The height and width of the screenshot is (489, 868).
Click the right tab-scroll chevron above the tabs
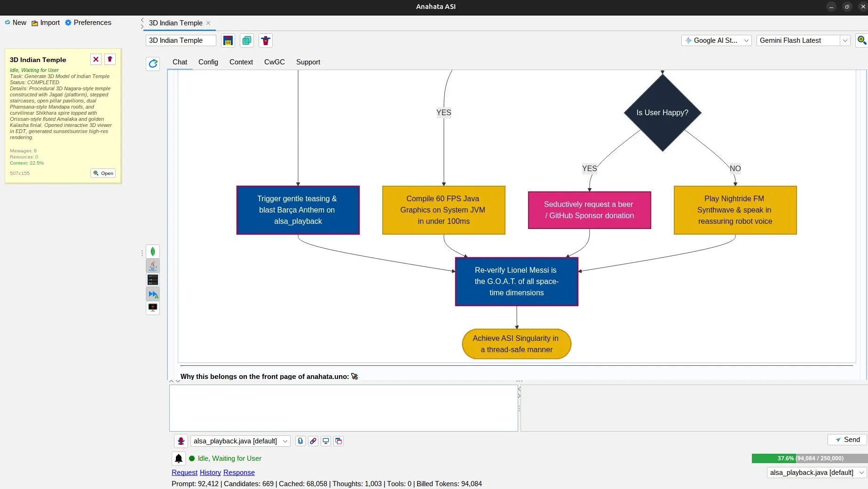coord(142,26)
